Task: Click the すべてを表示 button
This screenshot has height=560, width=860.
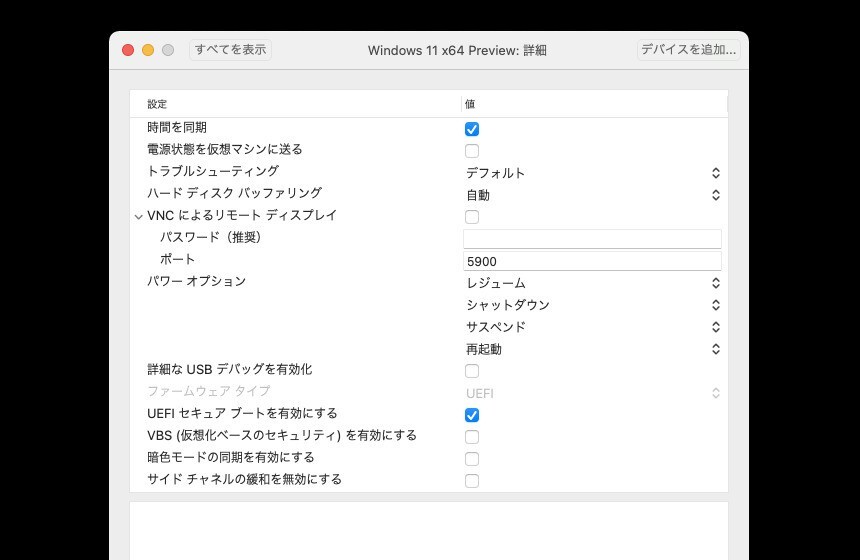Action: [x=230, y=50]
